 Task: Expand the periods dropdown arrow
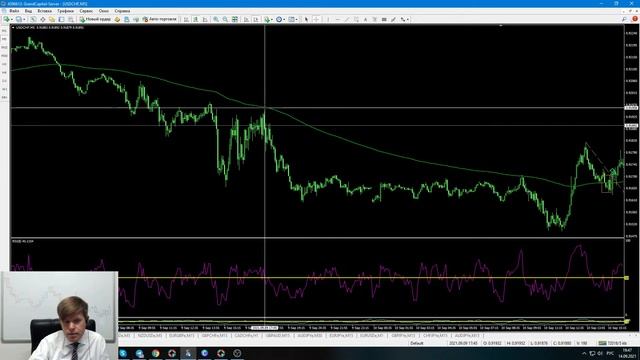[284, 19]
